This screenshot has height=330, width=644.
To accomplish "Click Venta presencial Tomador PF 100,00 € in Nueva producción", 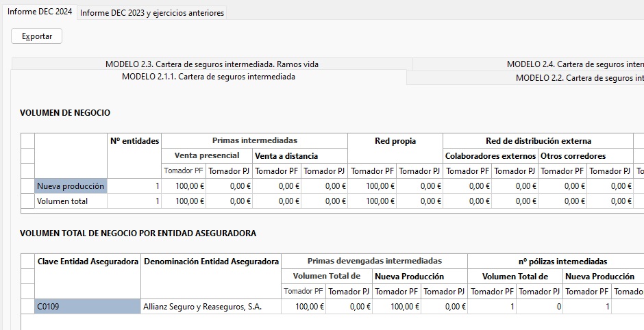I will click(184, 186).
